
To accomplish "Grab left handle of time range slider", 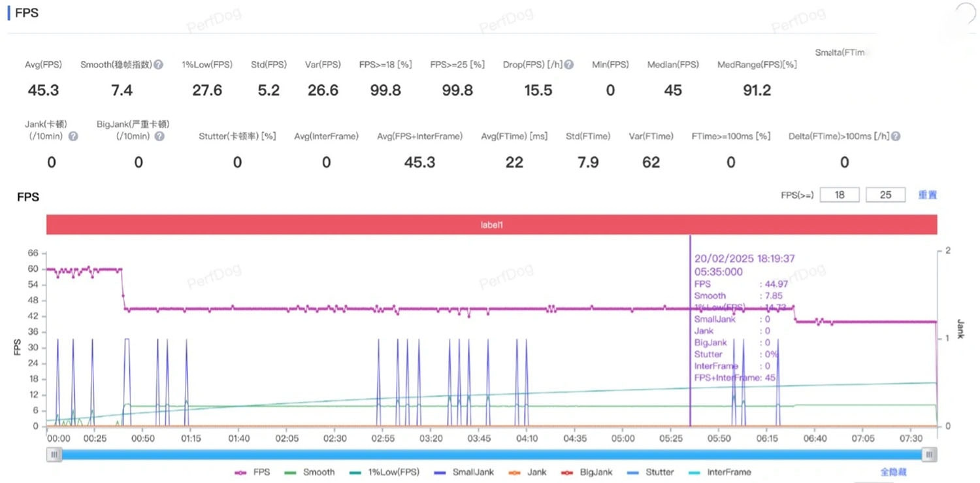I will 54,454.
